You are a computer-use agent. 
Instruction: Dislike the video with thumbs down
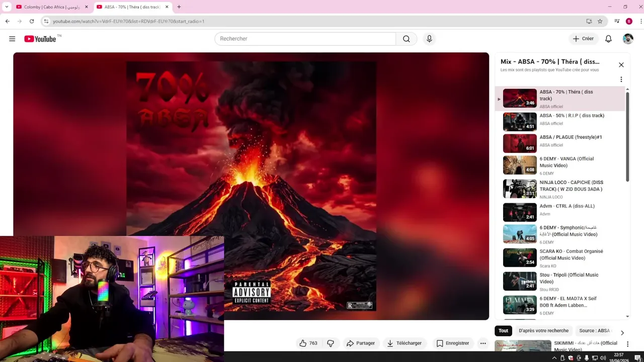point(331,343)
